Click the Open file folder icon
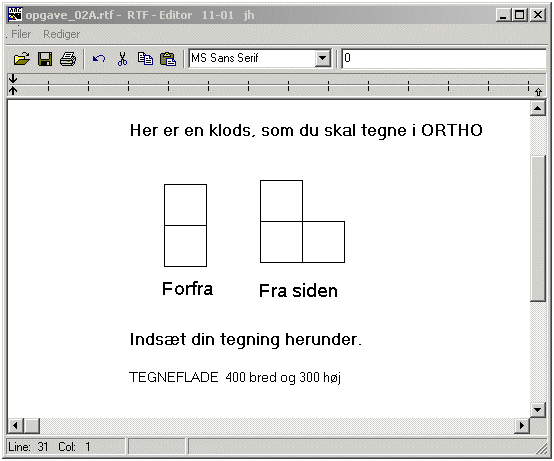The image size is (554, 461). click(x=22, y=59)
